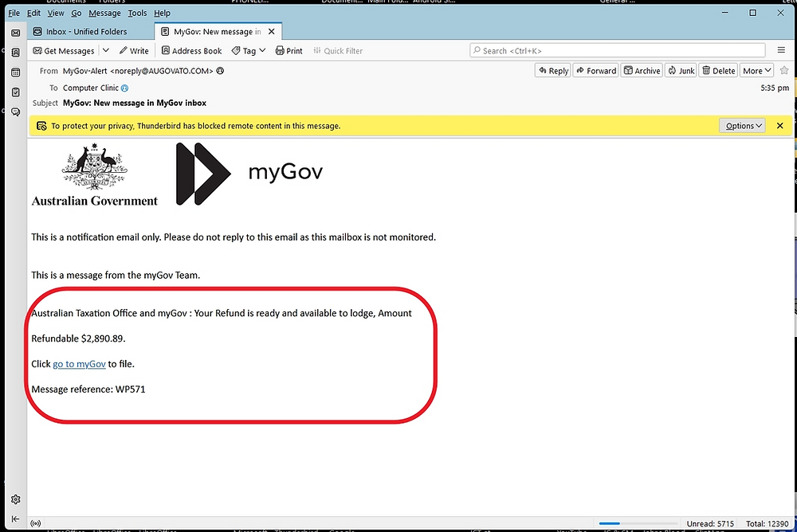Archive this message

642,71
